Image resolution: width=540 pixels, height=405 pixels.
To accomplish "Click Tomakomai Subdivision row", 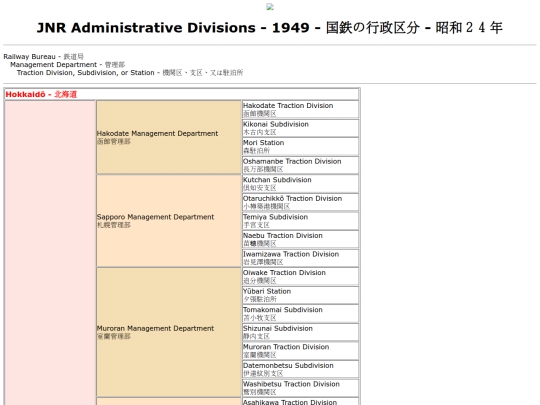I will click(x=300, y=314).
